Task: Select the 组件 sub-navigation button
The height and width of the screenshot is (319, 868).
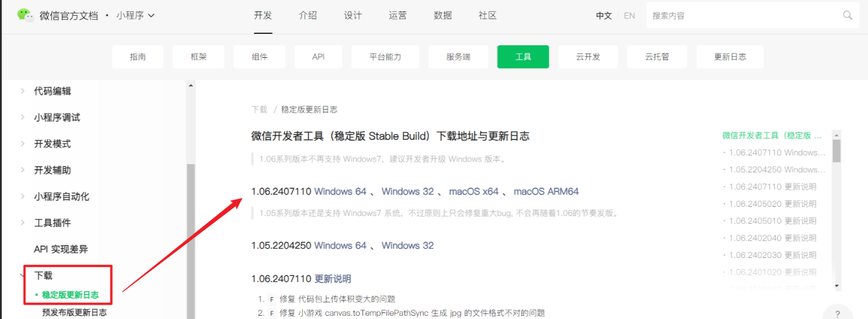Action: [259, 57]
